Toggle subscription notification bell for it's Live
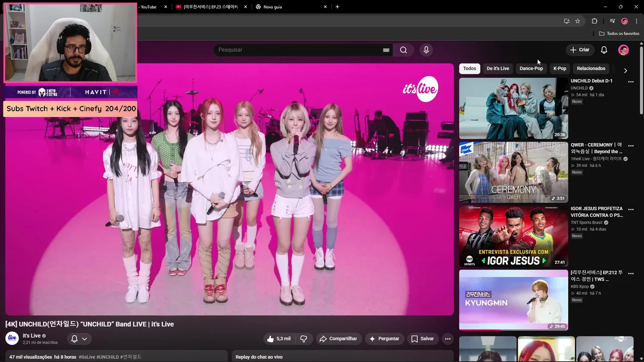Viewport: 644px width, 362px height. pos(74,339)
